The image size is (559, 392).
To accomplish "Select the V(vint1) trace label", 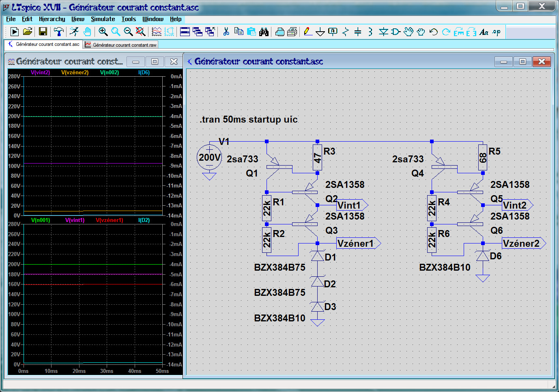I will point(75,220).
